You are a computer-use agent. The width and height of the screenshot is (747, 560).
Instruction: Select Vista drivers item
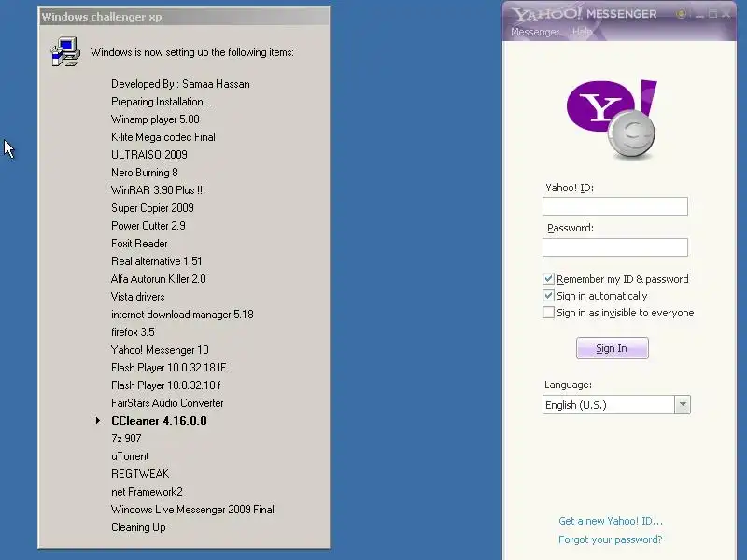137,296
